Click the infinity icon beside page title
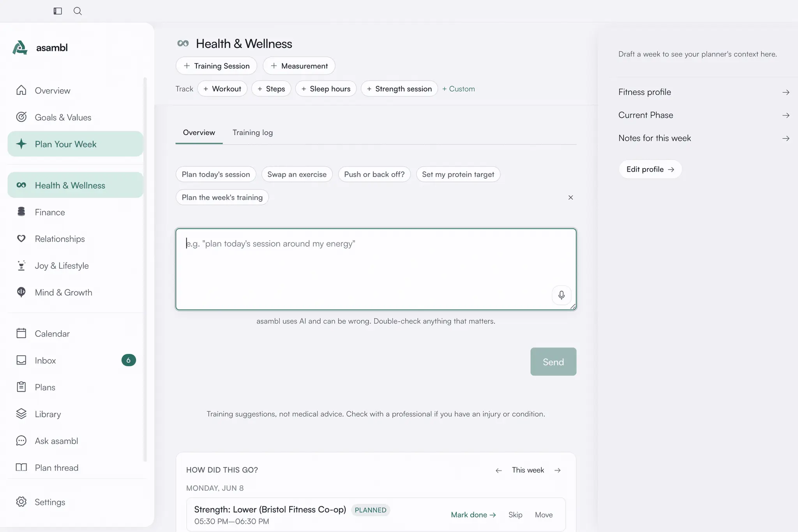 [x=183, y=43]
